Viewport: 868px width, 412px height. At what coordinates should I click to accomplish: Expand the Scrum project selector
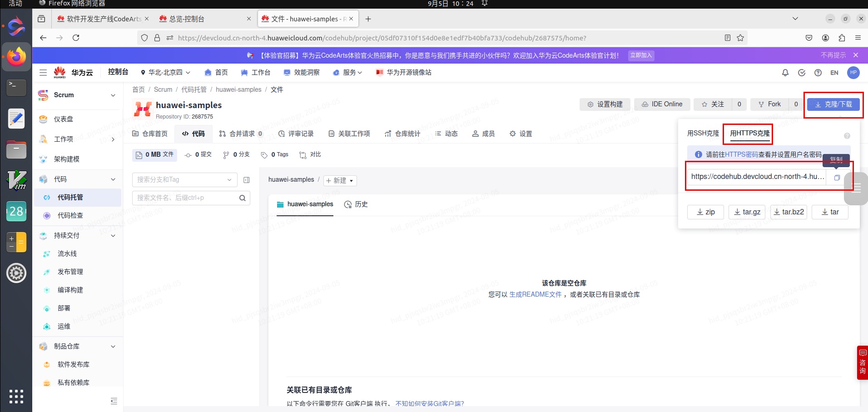(x=113, y=95)
